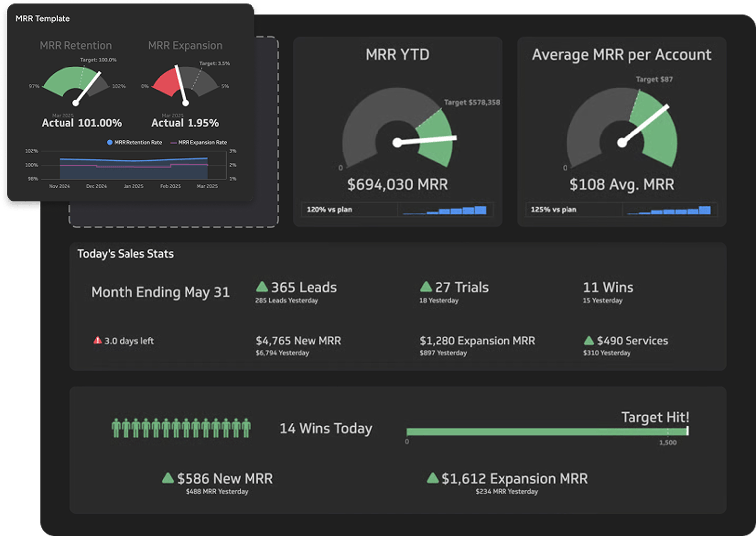Click the green arrow beside $490 Services
This screenshot has height=536, width=756.
[x=589, y=340]
